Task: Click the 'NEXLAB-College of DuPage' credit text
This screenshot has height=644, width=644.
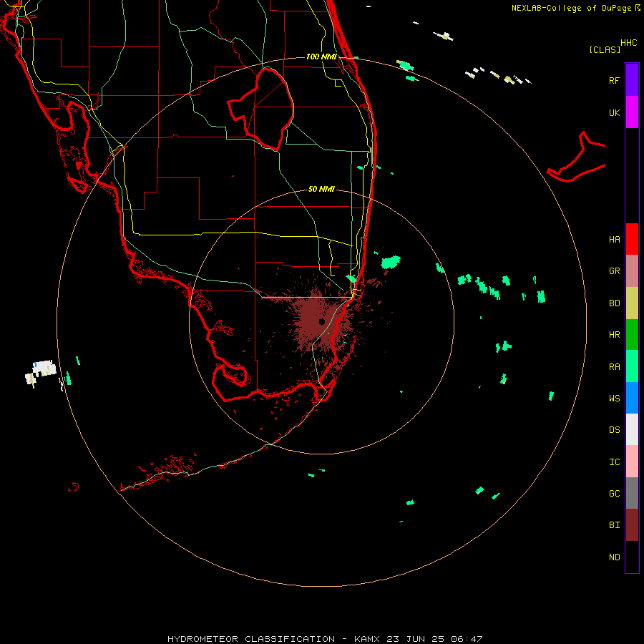Action: [x=572, y=8]
